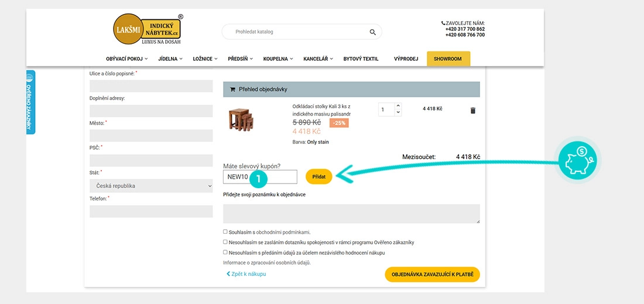This screenshot has width=644, height=304.
Task: Decrease quantity with the down arrow
Action: coord(398,113)
